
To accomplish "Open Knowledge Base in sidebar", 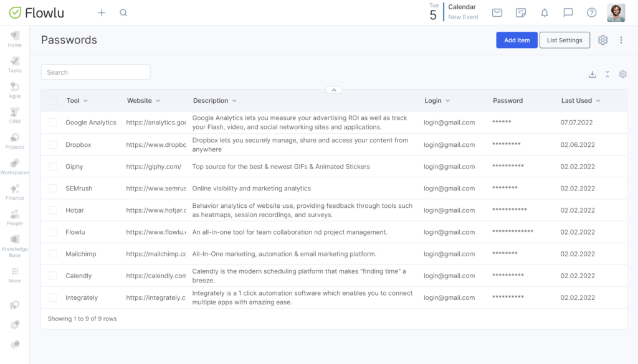I will [15, 246].
